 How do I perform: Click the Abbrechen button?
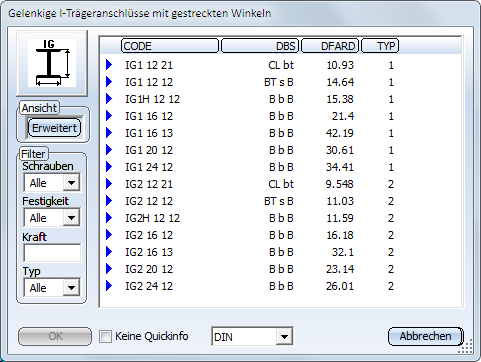tap(426, 336)
